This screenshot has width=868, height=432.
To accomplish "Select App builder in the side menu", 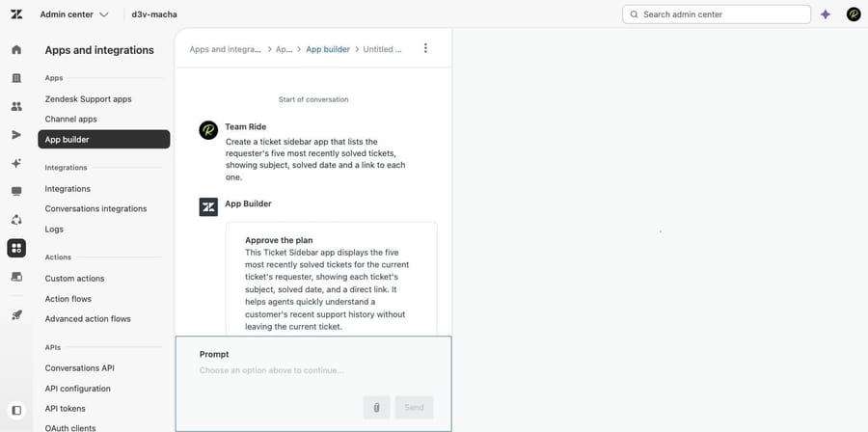I will tap(104, 140).
